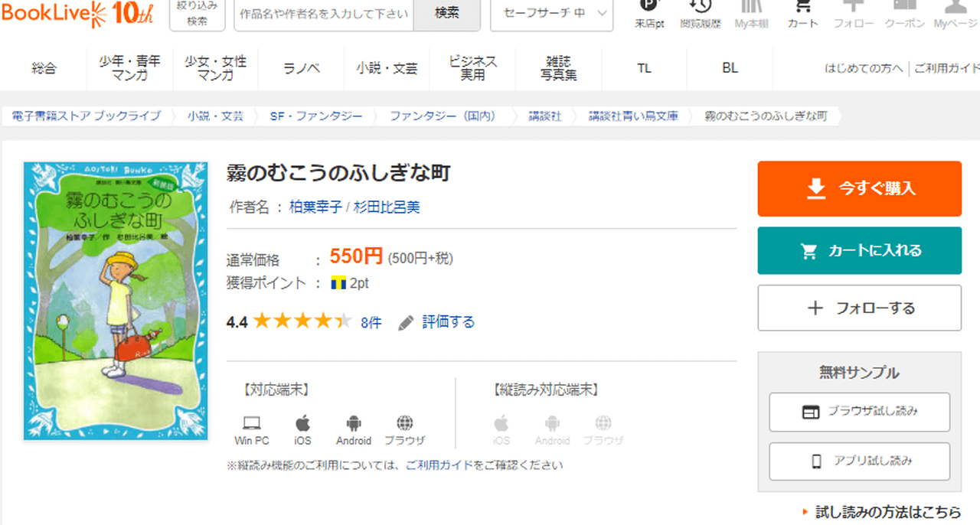Open the 来店pt points icon

tap(649, 8)
